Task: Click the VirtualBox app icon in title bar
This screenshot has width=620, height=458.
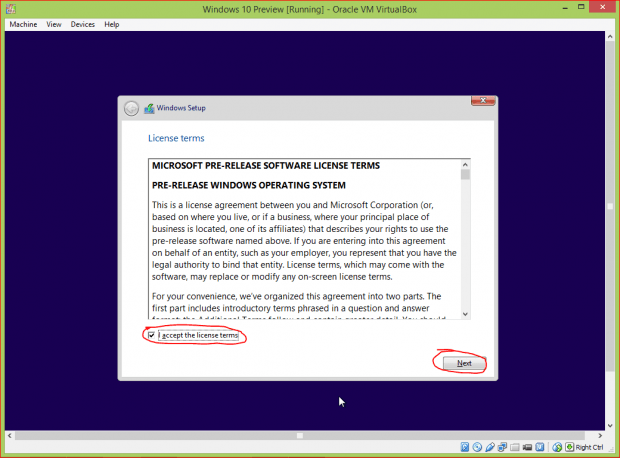Action: pyautogui.click(x=11, y=8)
